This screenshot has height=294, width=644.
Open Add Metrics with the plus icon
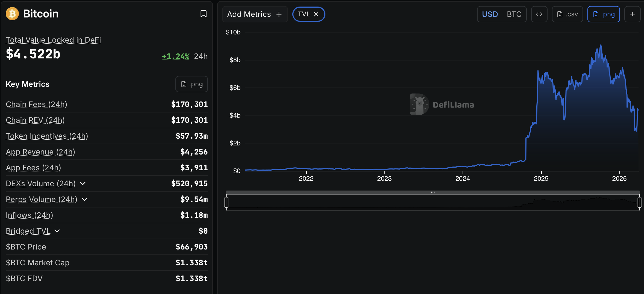[x=279, y=14]
